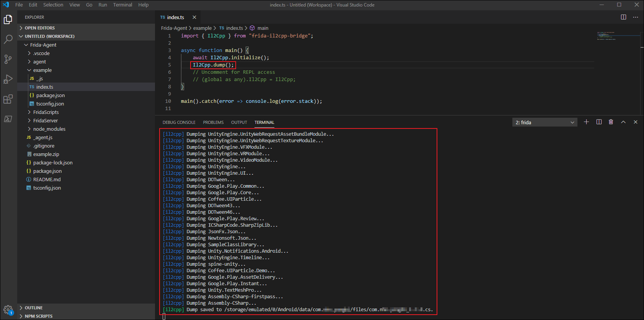Open package.json inside the example folder

pyautogui.click(x=86, y=95)
